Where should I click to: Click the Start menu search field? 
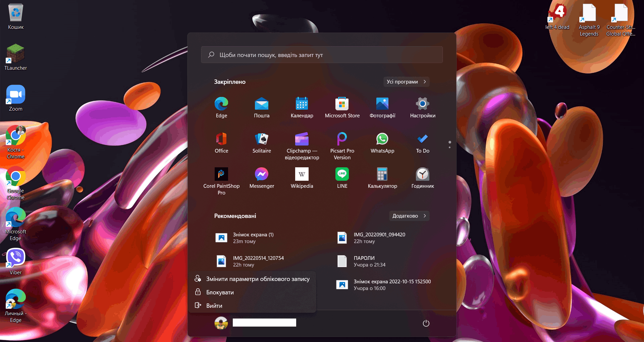(322, 55)
